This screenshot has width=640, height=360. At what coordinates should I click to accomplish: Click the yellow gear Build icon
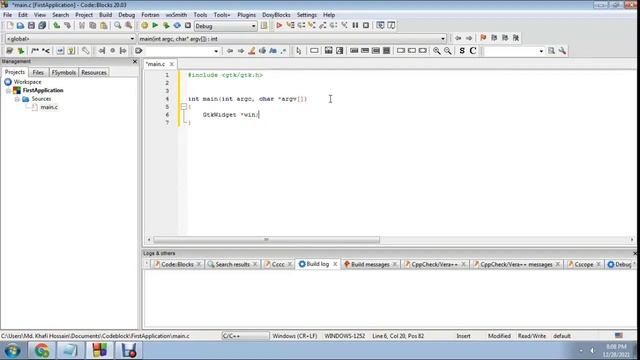[x=144, y=26]
